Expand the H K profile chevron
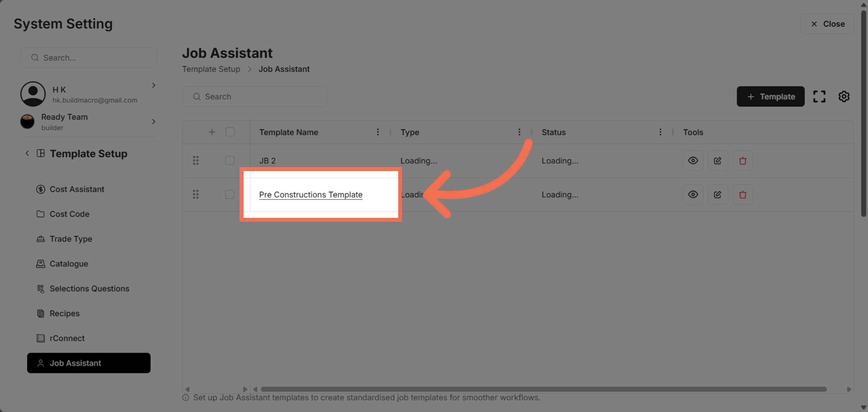 (x=154, y=86)
